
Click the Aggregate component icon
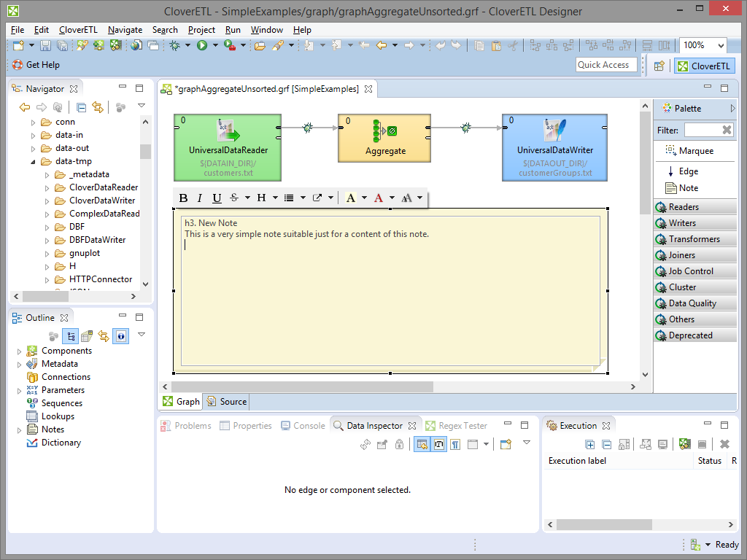(384, 131)
